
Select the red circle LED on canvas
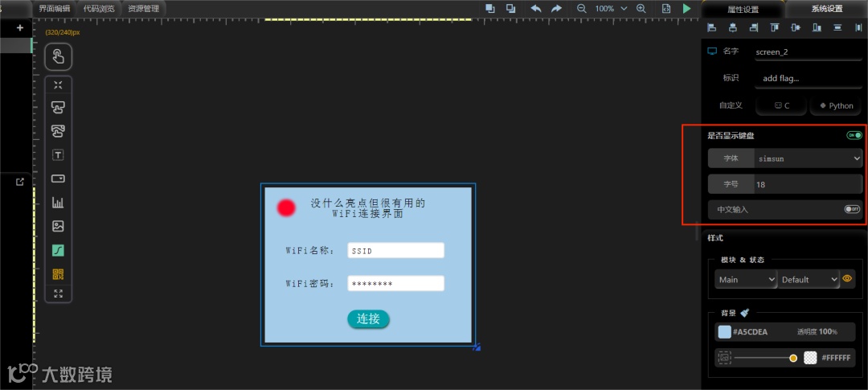point(286,207)
